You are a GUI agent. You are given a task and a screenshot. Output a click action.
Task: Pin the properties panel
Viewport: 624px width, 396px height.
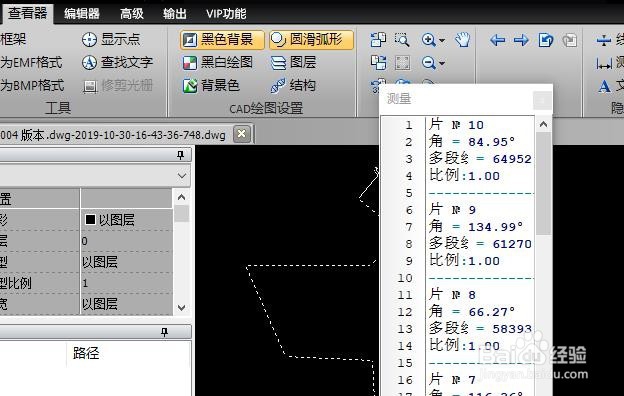point(180,155)
